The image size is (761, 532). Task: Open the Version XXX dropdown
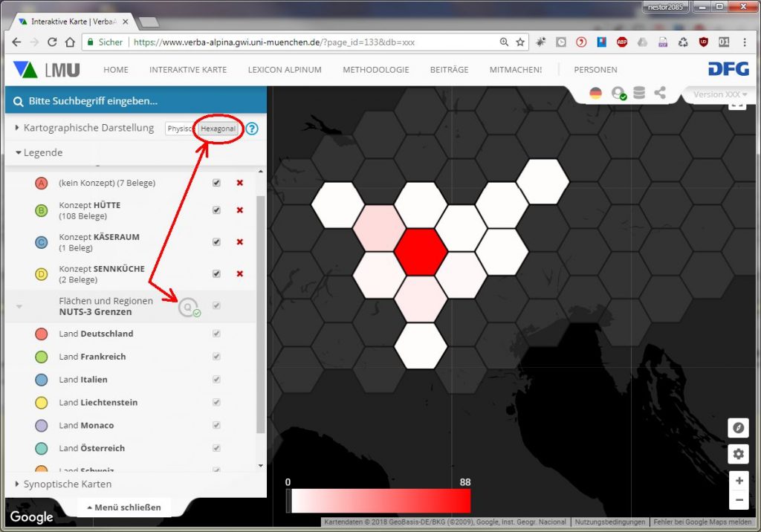(x=719, y=94)
